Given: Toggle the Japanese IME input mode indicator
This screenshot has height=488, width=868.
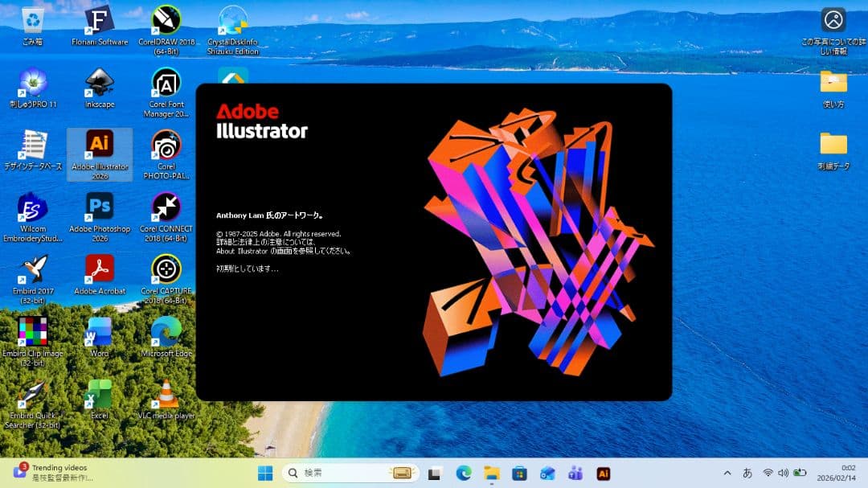Looking at the screenshot, I should tap(747, 473).
